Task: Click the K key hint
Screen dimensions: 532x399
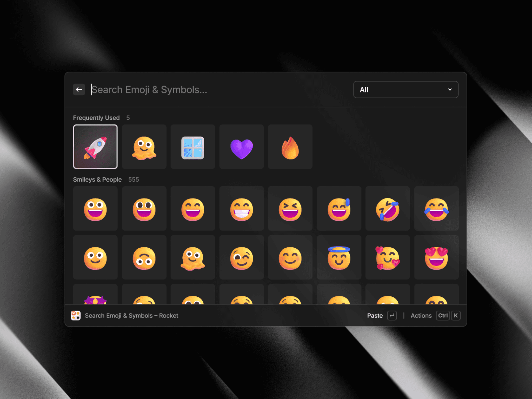Action: (456, 316)
